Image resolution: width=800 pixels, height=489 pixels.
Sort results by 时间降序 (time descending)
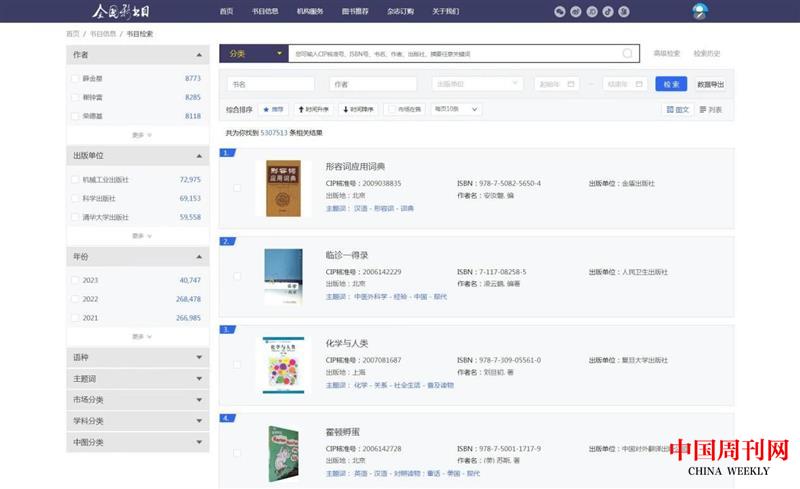[x=358, y=109]
